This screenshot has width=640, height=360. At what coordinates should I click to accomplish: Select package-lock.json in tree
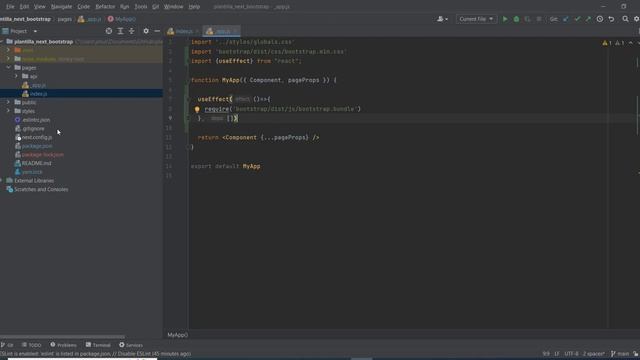[39, 155]
